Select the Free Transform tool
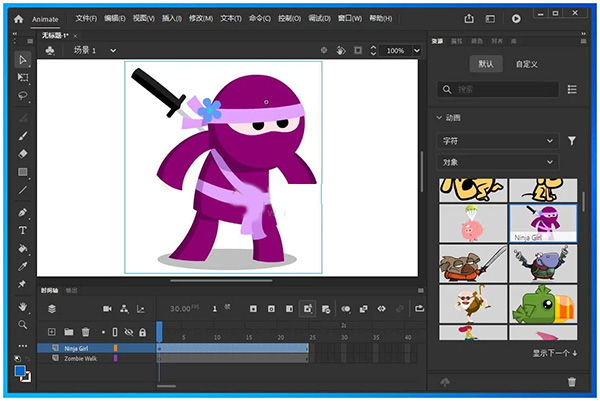 (23, 77)
